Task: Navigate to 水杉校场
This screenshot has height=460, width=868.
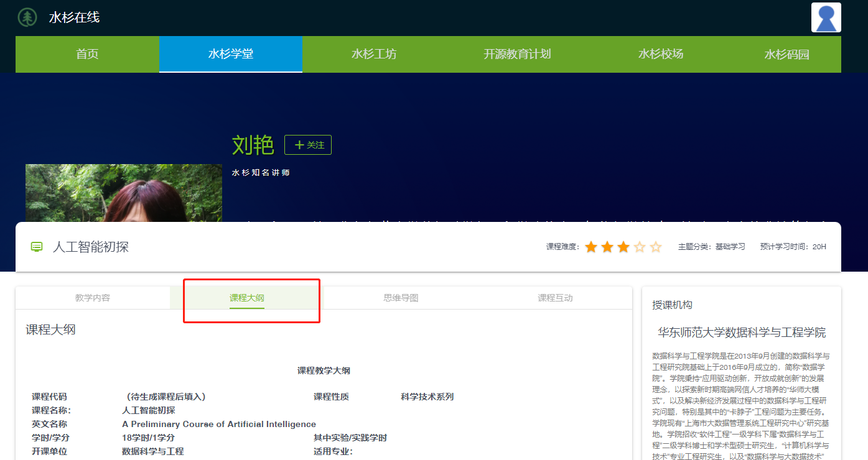Action: tap(660, 54)
